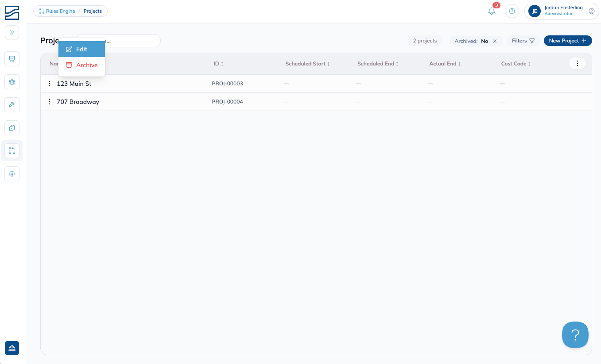Click the help question mark icon in header
The height and width of the screenshot is (364, 601).
(512, 11)
